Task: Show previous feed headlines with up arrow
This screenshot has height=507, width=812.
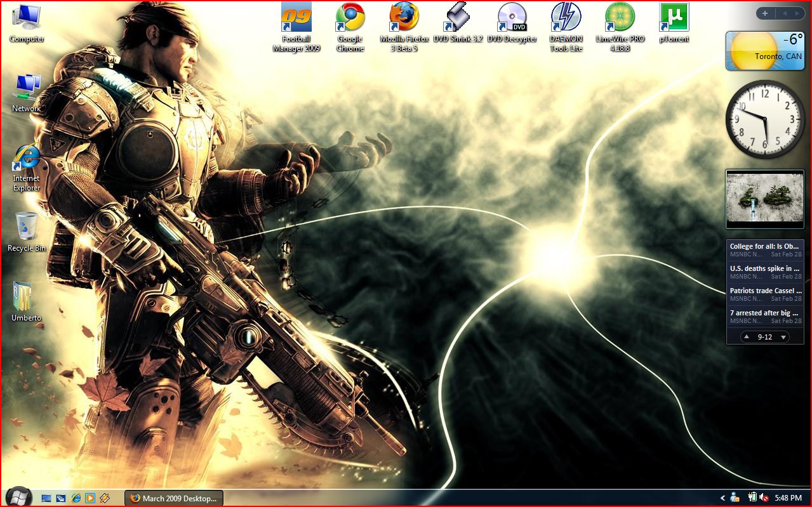Action: (747, 337)
